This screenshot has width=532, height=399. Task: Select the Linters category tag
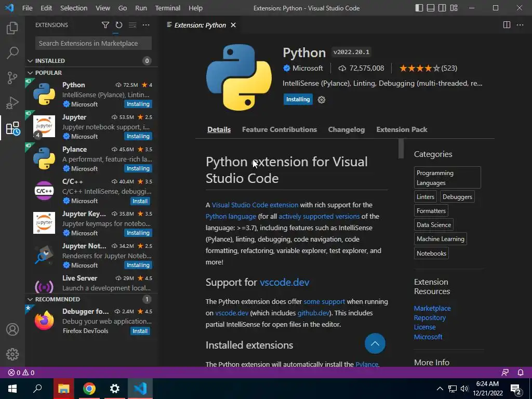[425, 197]
